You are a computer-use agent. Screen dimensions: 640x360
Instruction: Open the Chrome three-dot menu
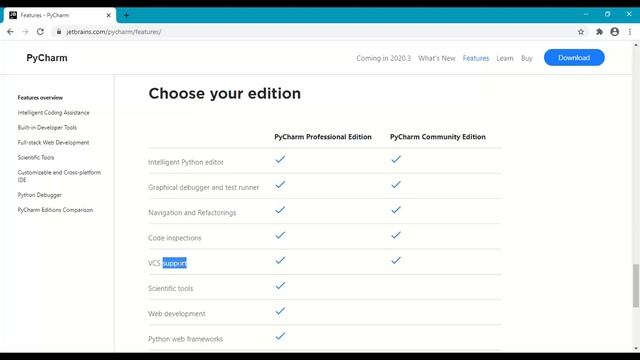coord(630,32)
